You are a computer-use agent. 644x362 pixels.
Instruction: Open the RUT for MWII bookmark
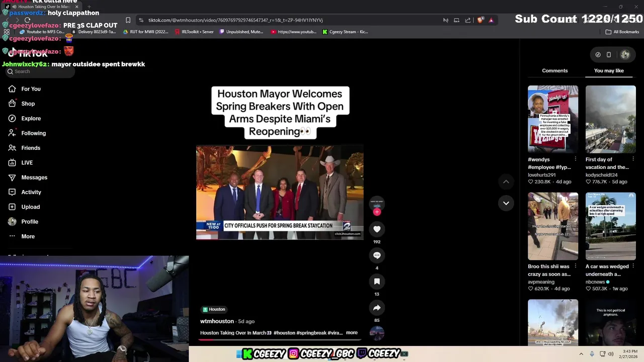pos(146,32)
